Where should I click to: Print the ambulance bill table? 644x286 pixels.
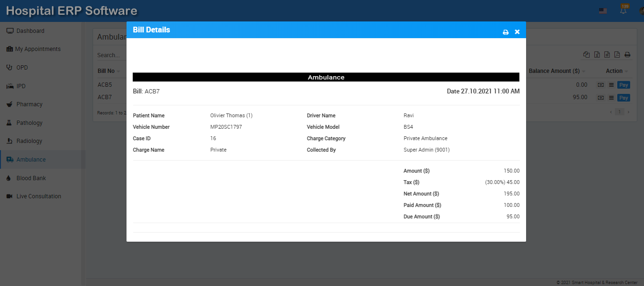627,55
